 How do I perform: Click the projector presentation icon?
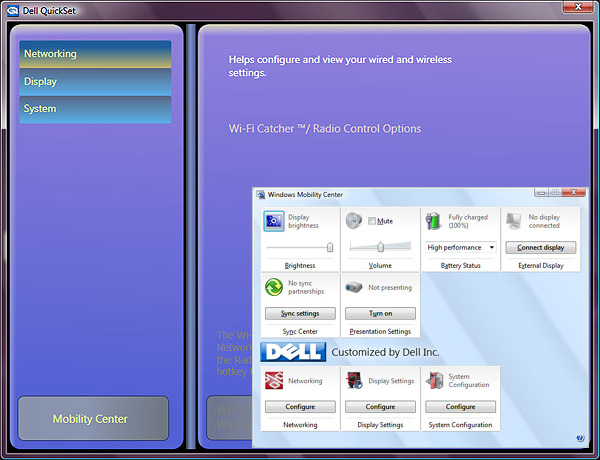point(354,287)
